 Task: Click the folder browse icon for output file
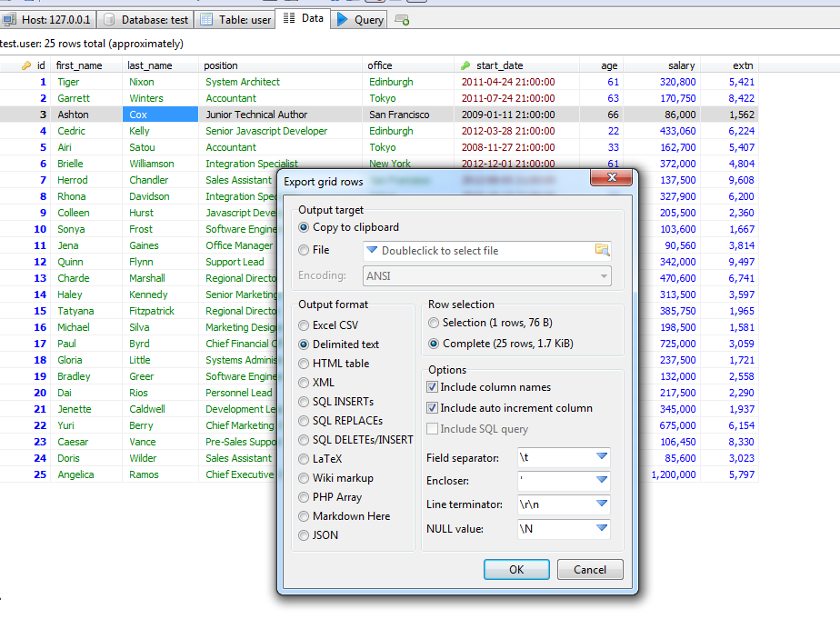pyautogui.click(x=602, y=250)
